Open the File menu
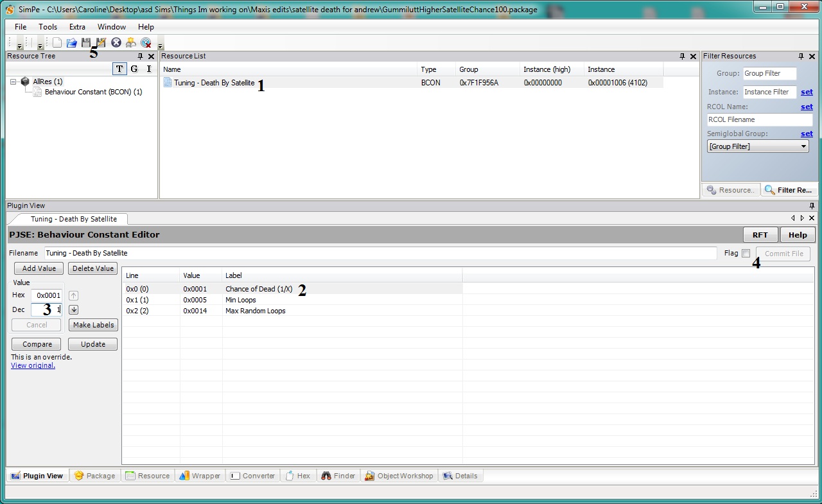822x504 pixels. coord(21,27)
